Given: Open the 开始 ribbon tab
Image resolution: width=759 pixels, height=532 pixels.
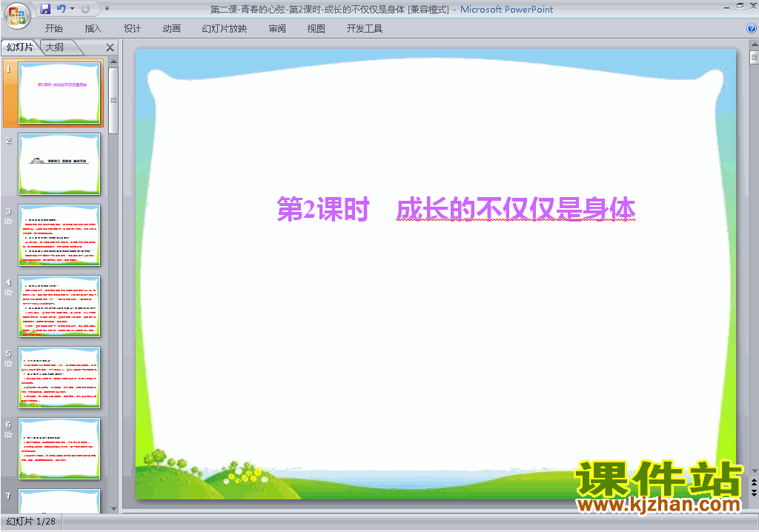Looking at the screenshot, I should (x=53, y=29).
